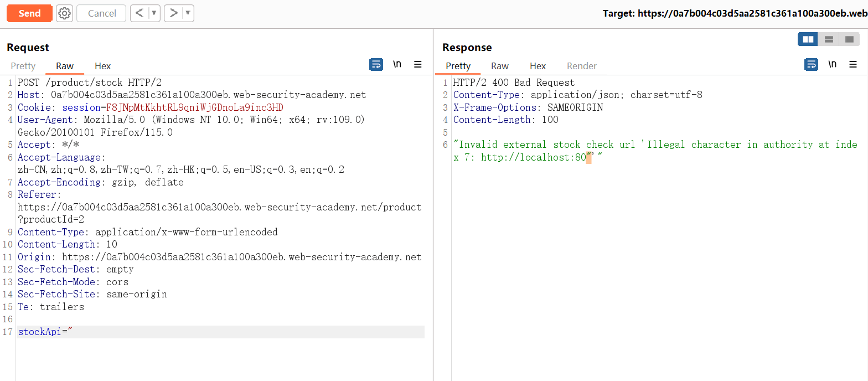Go back to the previous request
The image size is (868, 381).
[139, 13]
